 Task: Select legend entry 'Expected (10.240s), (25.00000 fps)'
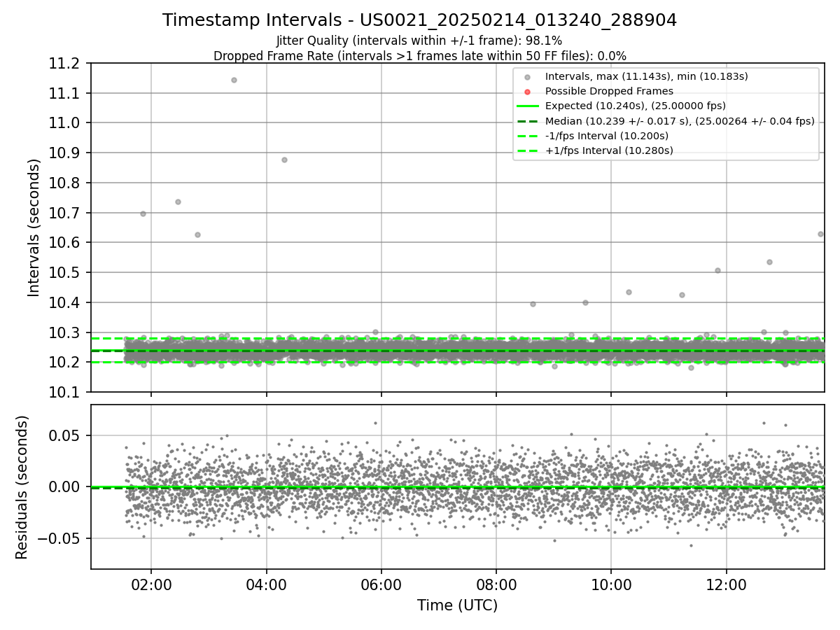pyautogui.click(x=635, y=106)
